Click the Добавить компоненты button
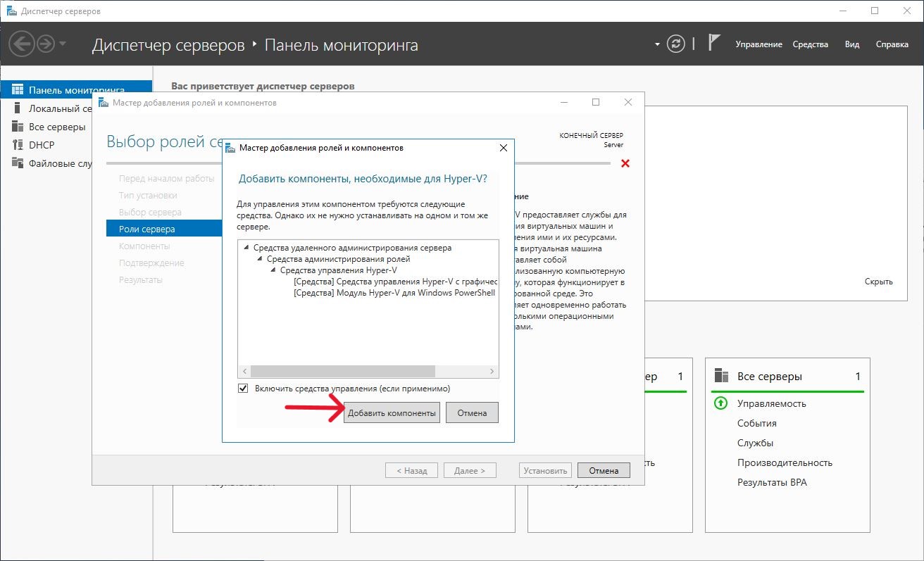Viewport: 924px width, 561px height. [x=392, y=413]
